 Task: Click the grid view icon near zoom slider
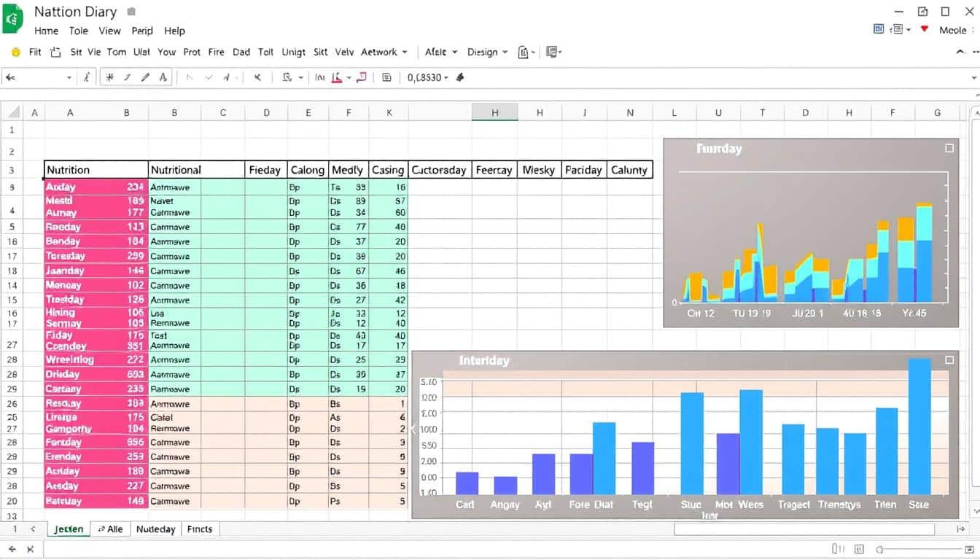tap(860, 549)
